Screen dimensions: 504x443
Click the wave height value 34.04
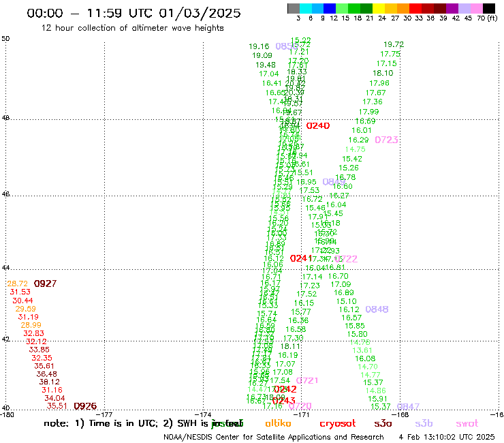[x=54, y=398]
